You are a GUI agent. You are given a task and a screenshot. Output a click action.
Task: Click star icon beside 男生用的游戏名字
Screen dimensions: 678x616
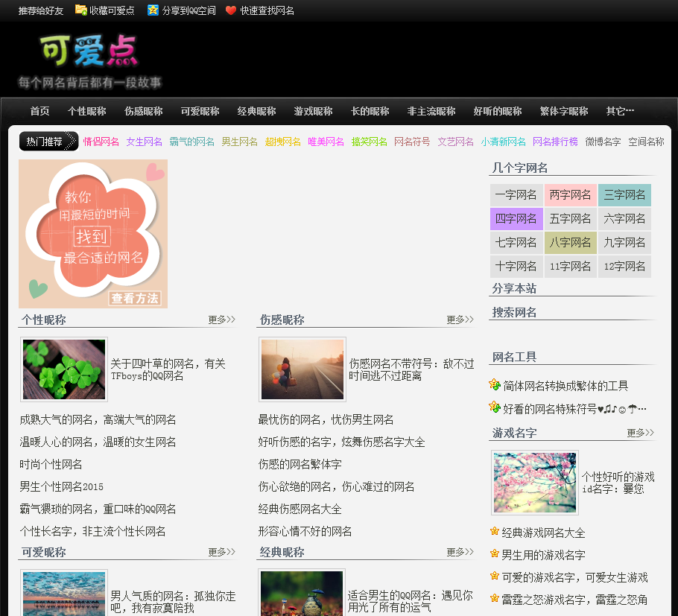[495, 553]
